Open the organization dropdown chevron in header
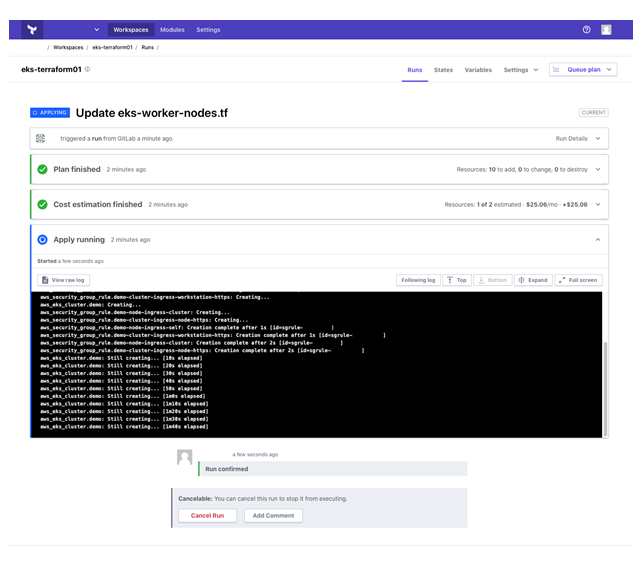The width and height of the screenshot is (643, 566). (96, 30)
